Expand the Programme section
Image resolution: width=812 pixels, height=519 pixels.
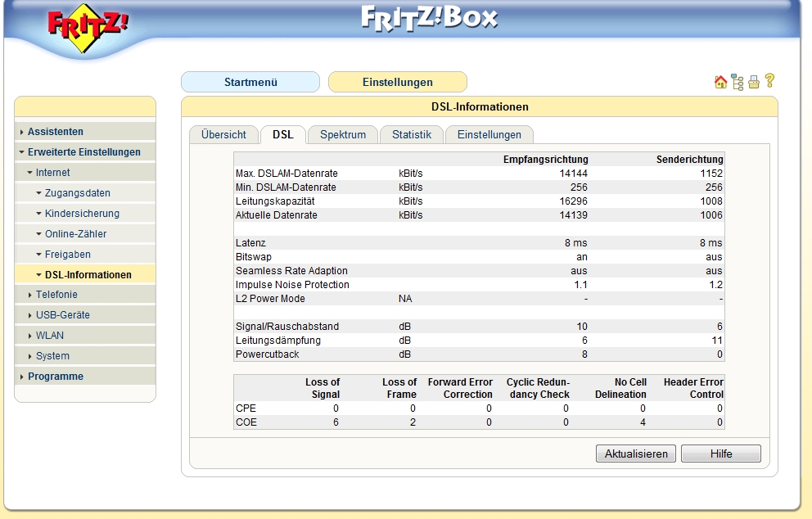55,377
